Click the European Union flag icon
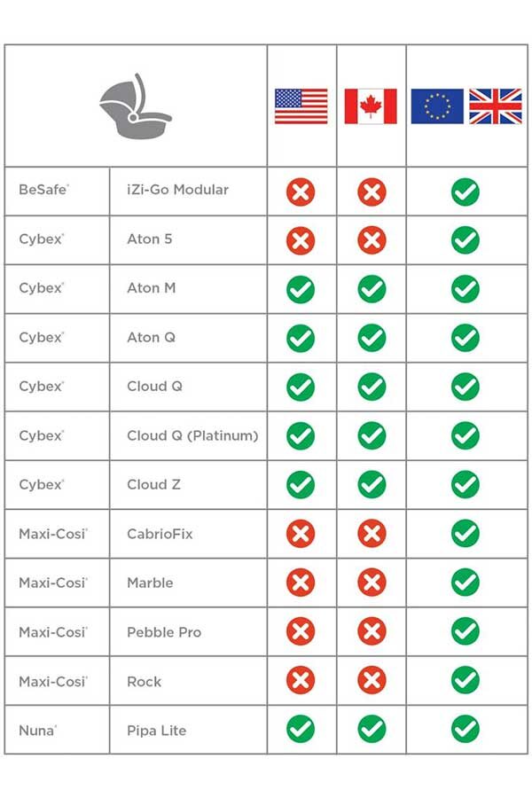The image size is (532, 798). point(436,106)
